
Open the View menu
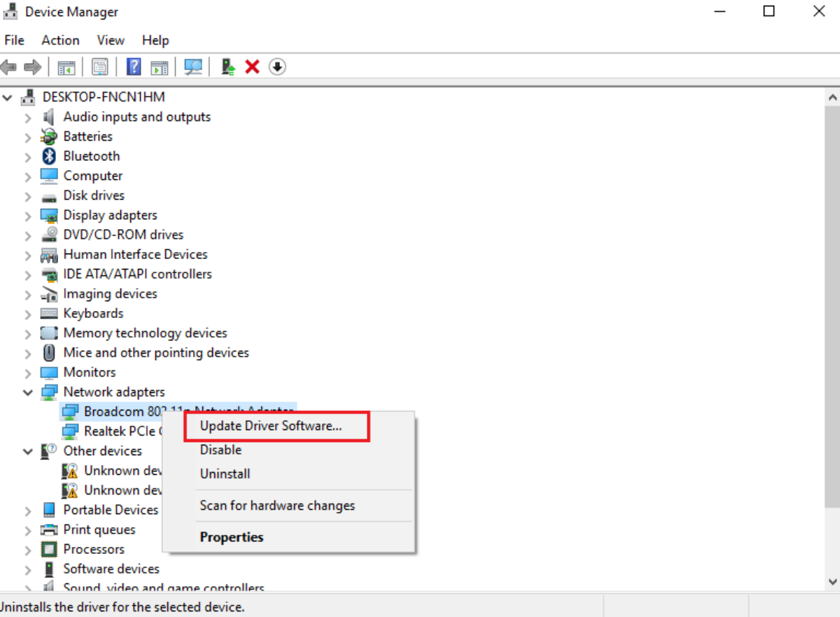pyautogui.click(x=111, y=40)
